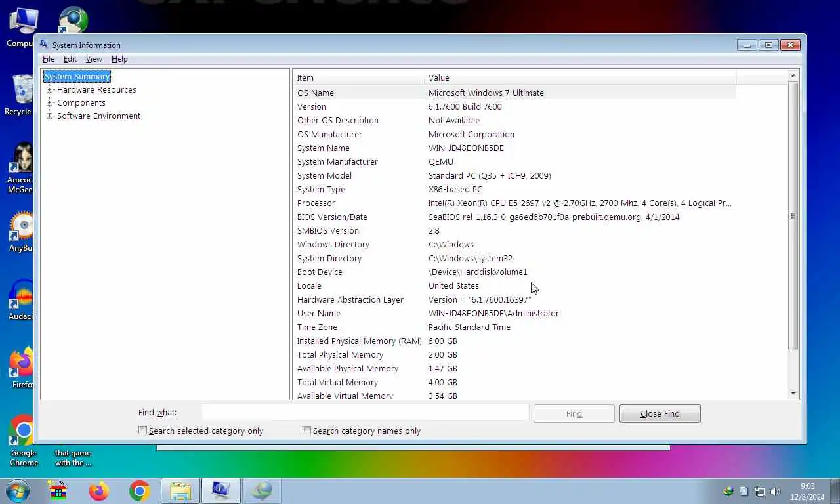Open the Recycle Bin desktop icon
Screen dimensions: 840x504
pyautogui.click(x=20, y=95)
